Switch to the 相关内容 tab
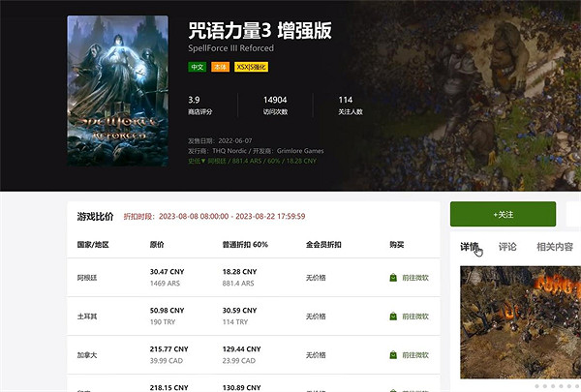This screenshot has width=581, height=392. click(555, 247)
